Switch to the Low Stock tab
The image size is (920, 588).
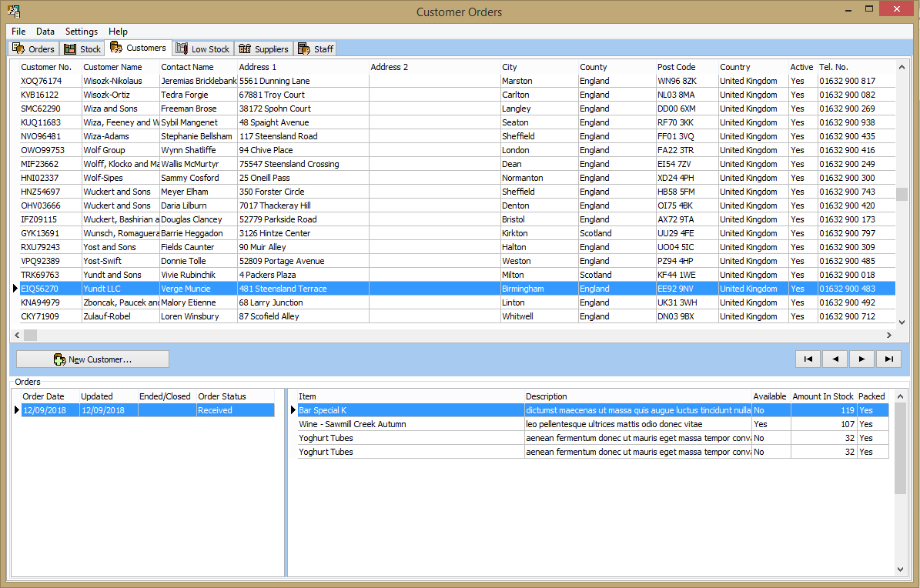point(202,48)
